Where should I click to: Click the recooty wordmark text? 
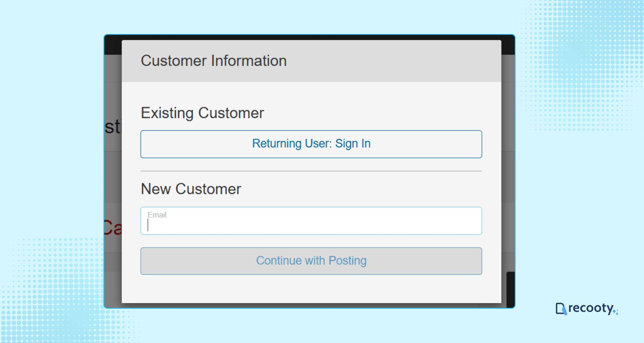pyautogui.click(x=590, y=308)
